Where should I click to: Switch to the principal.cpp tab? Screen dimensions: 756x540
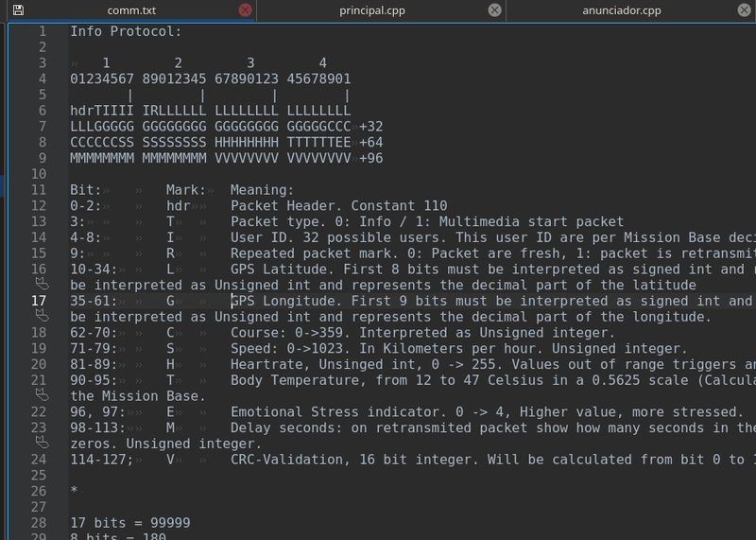click(x=372, y=10)
